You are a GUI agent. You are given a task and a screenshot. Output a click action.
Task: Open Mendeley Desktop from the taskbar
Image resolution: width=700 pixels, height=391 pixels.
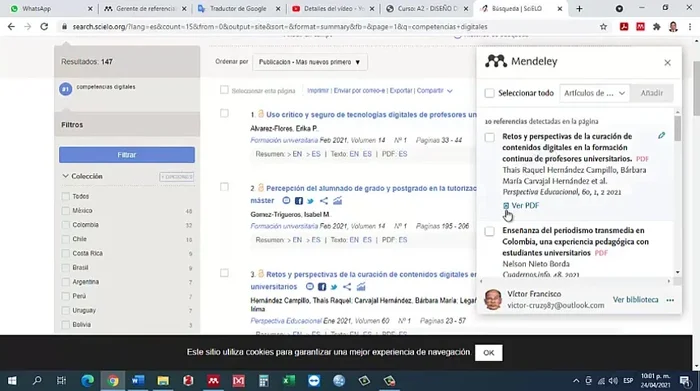213,380
